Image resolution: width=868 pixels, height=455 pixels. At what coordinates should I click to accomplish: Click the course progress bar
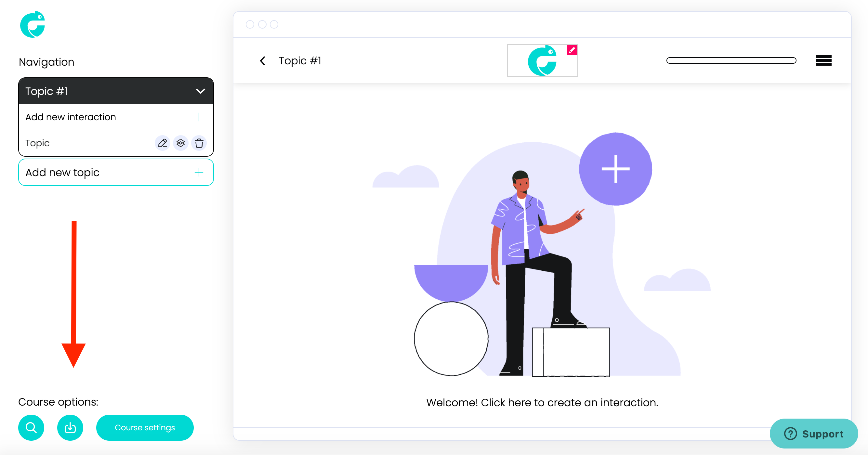731,61
